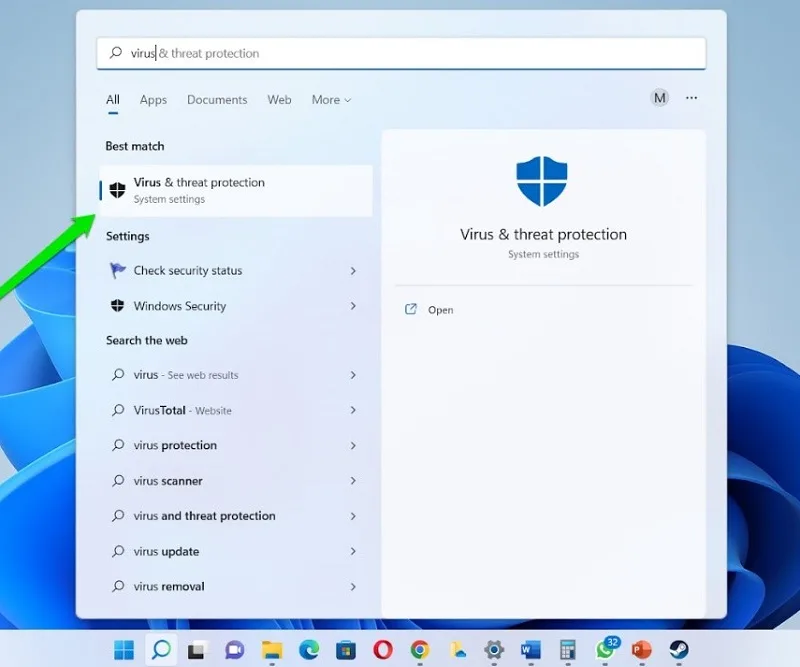Click the Search the web heading
This screenshot has width=800, height=667.
[146, 340]
